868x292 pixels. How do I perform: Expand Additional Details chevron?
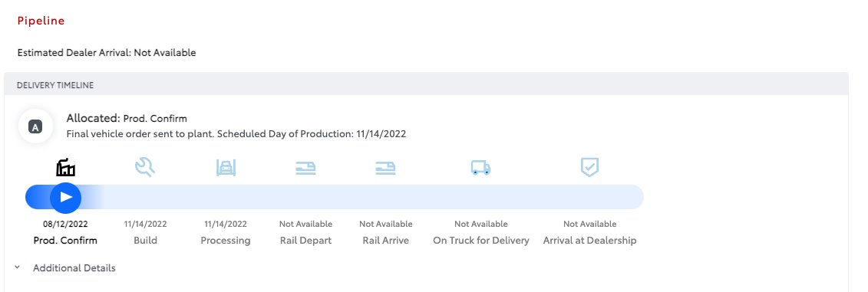click(x=17, y=267)
